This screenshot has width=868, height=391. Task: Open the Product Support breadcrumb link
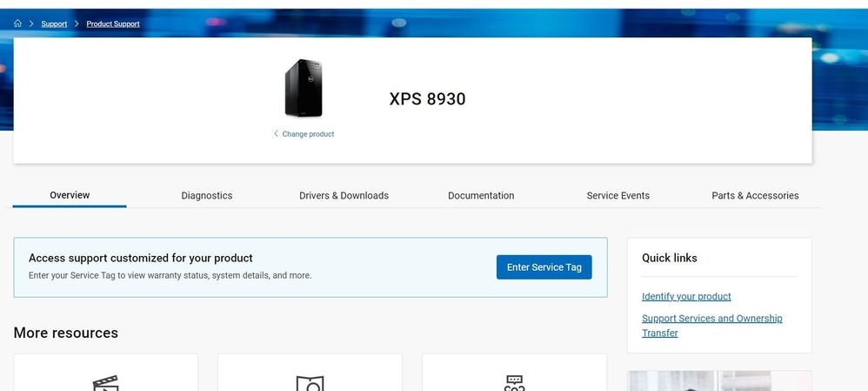coord(113,24)
